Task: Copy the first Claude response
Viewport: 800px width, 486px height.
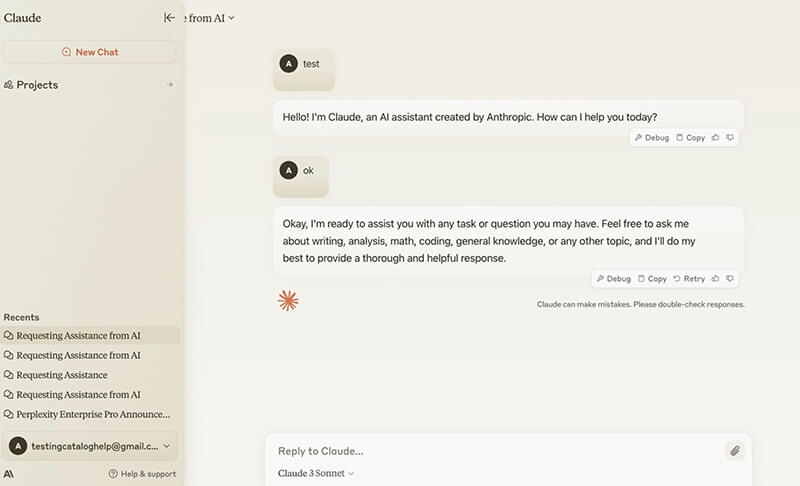Action: tap(690, 138)
